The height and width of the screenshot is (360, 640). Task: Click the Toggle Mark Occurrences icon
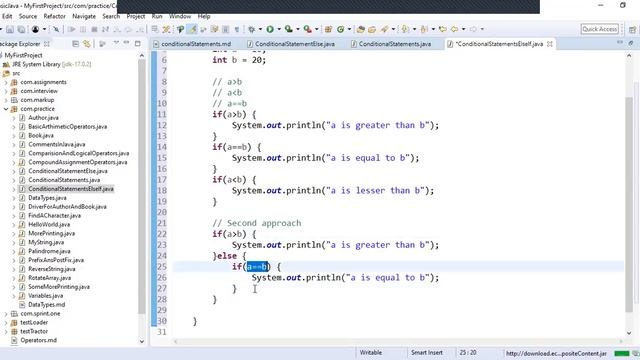(x=192, y=29)
